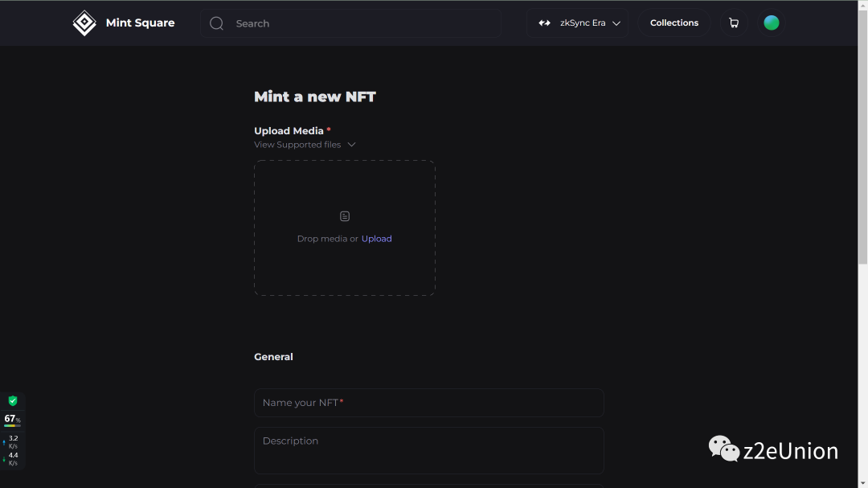Open the shopping cart
Viewport: 868px width, 488px height.
tap(733, 23)
